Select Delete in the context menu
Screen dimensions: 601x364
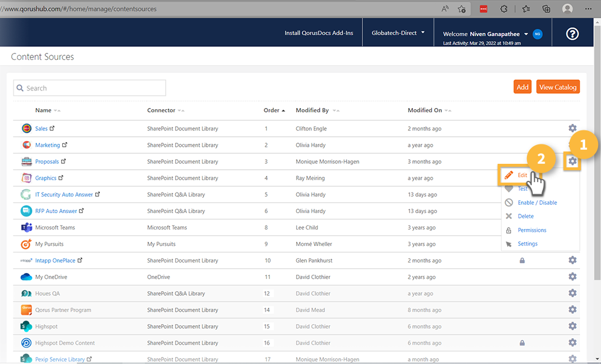point(525,217)
